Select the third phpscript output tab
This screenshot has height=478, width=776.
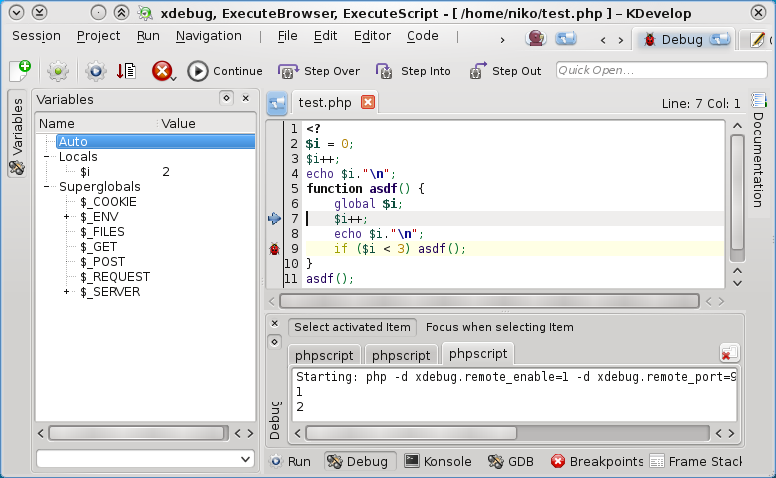pos(478,354)
